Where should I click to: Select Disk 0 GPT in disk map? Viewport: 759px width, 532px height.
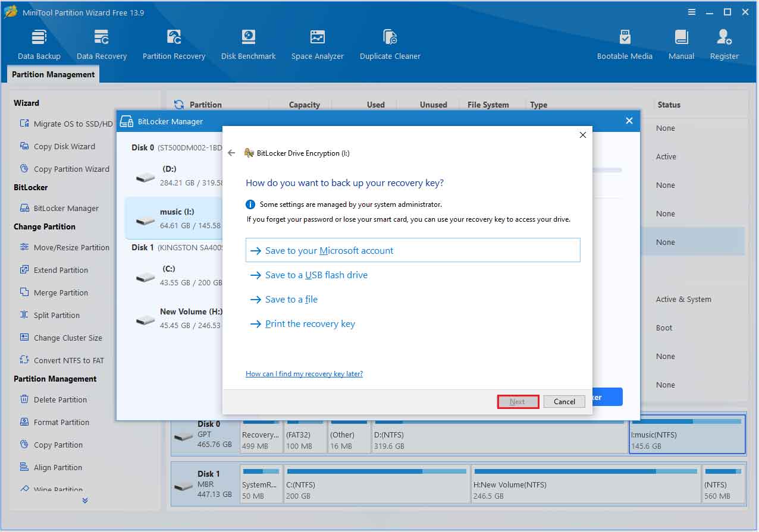click(205, 435)
